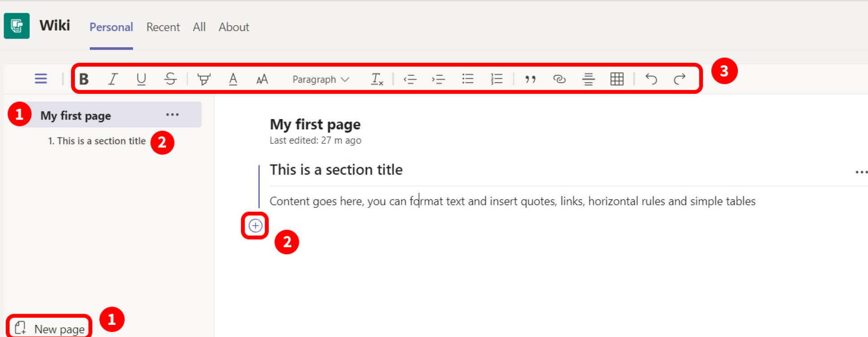The height and width of the screenshot is (337, 868).
Task: Add a new section with plus icon
Action: coord(255,226)
